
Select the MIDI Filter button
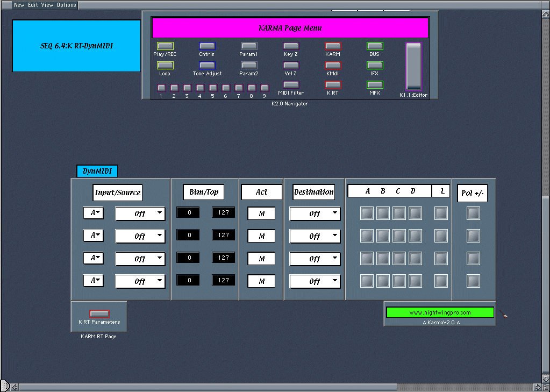(291, 84)
